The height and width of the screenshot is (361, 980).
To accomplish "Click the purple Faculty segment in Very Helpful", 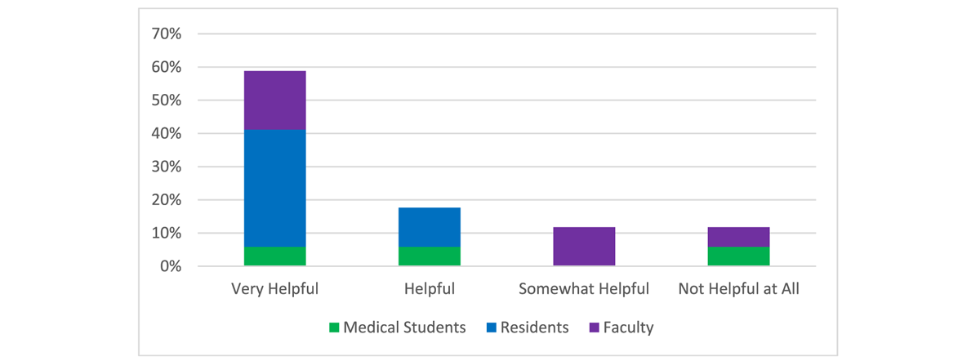I will (x=274, y=100).
